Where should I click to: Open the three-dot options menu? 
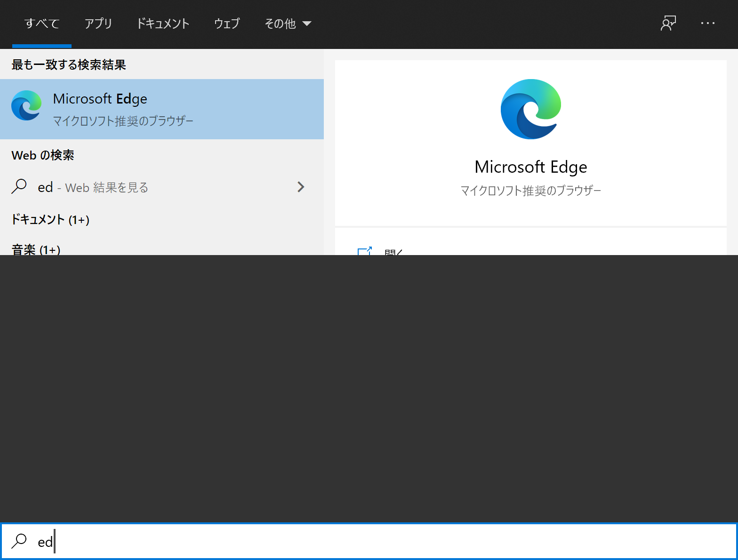coord(708,23)
